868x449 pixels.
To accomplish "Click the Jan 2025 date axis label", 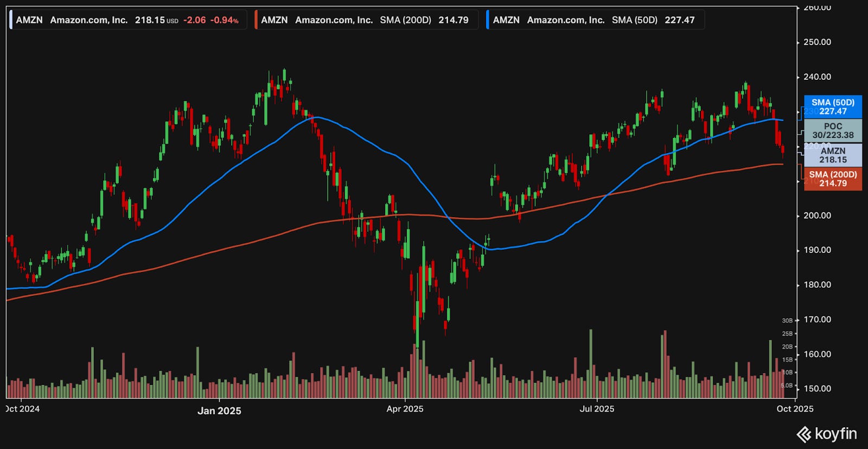I will pyautogui.click(x=219, y=411).
